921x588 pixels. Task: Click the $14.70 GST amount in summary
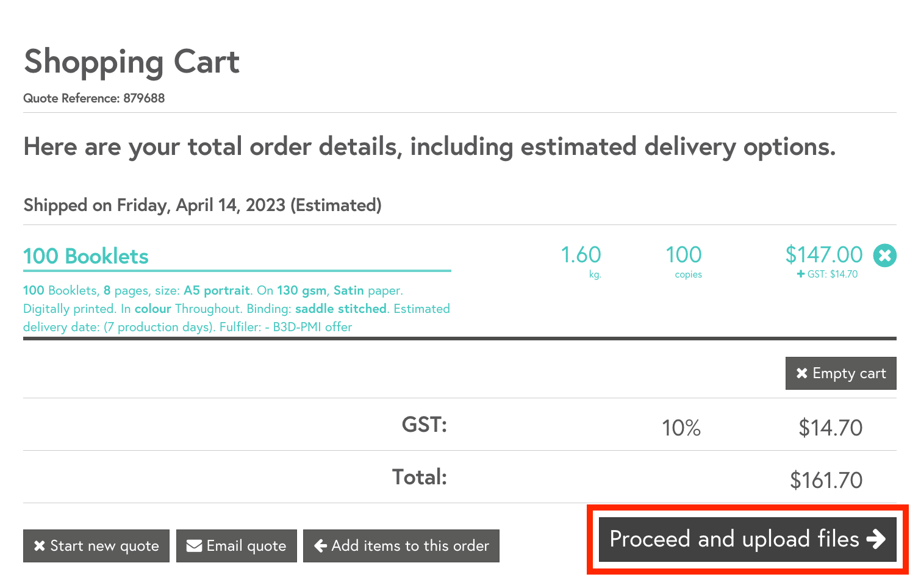(x=830, y=428)
